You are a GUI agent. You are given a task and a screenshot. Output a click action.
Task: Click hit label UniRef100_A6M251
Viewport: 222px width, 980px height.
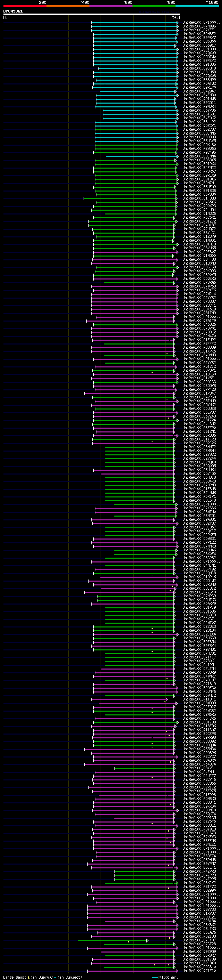(199, 516)
